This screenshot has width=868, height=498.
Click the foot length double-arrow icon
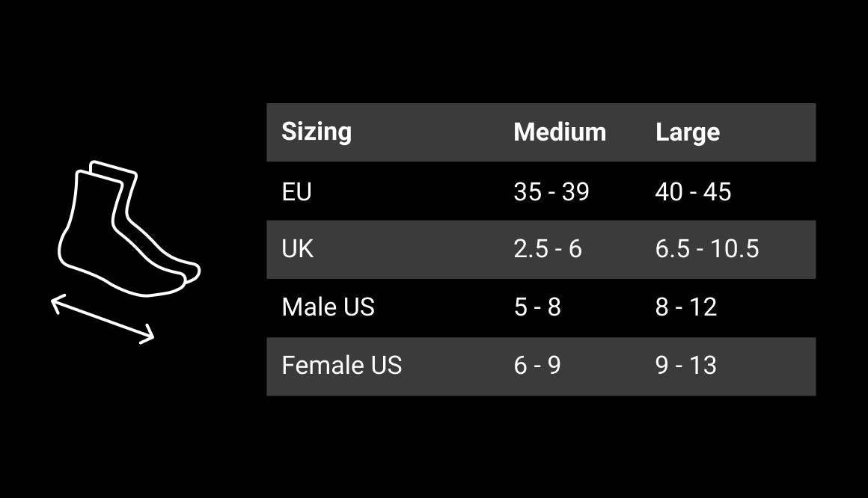tap(103, 319)
